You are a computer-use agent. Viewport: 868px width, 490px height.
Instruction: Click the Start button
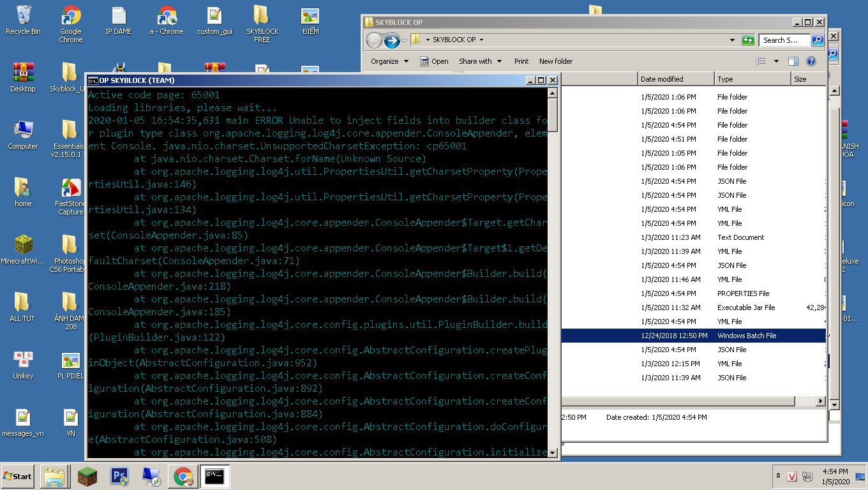coord(18,476)
